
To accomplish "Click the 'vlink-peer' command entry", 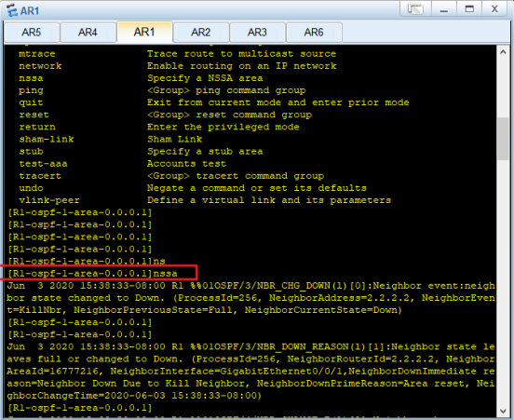I will point(49,200).
